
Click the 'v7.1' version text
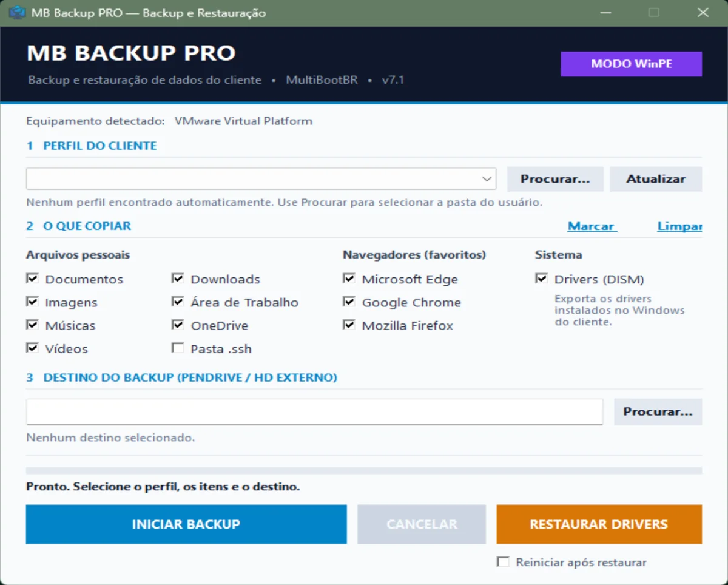point(393,80)
